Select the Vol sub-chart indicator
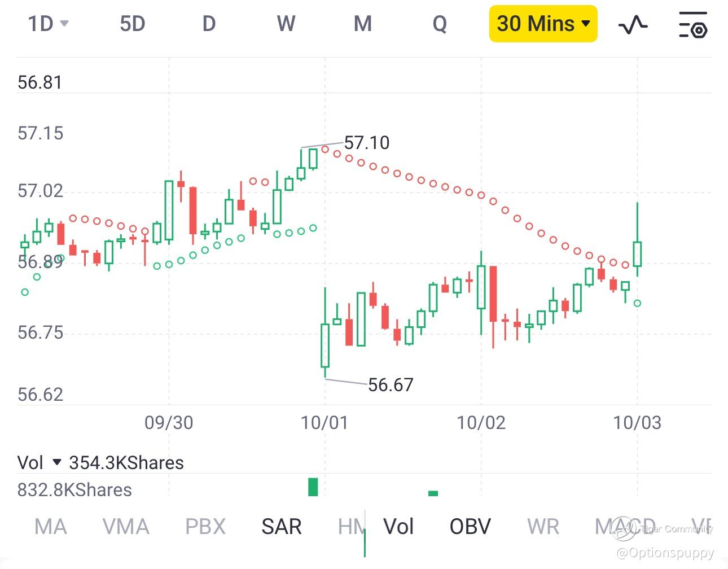The width and height of the screenshot is (728, 569). (398, 527)
